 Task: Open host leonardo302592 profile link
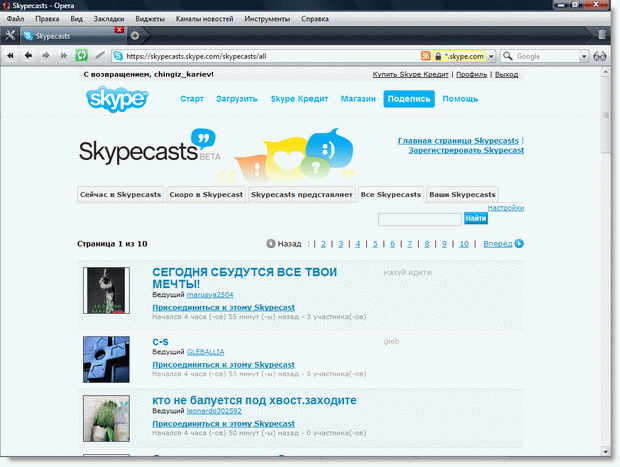(x=214, y=411)
